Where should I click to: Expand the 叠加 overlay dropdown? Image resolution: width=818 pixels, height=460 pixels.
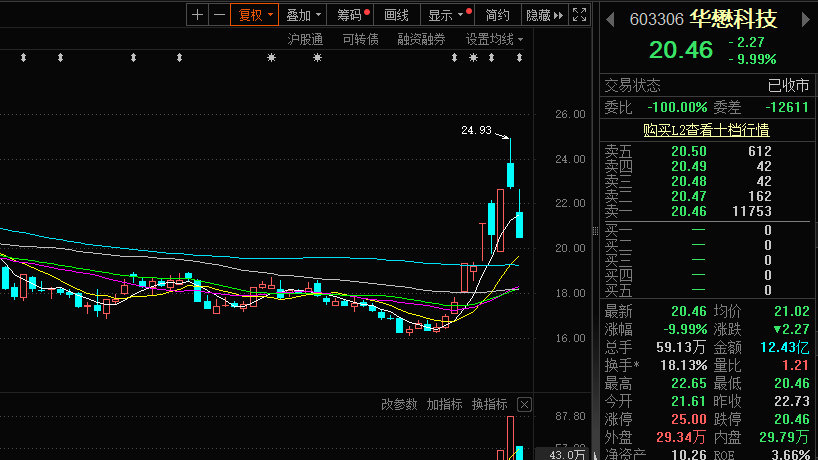(x=304, y=15)
